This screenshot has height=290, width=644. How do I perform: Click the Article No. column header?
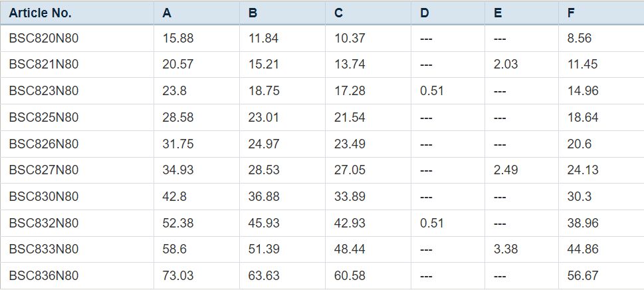40,13
